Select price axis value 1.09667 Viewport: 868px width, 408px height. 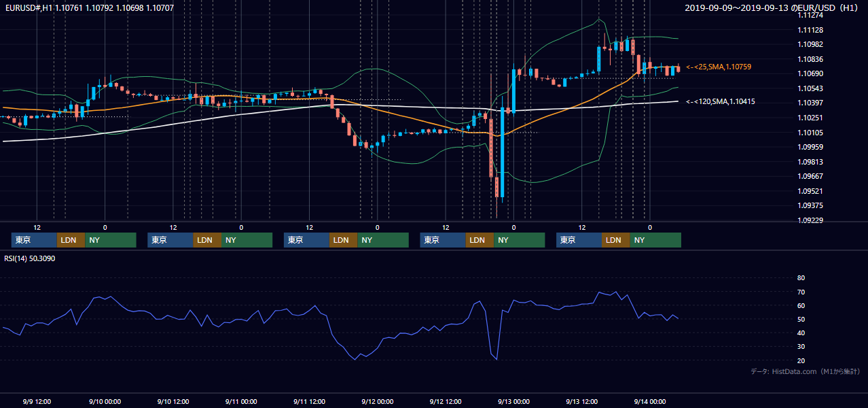point(810,176)
